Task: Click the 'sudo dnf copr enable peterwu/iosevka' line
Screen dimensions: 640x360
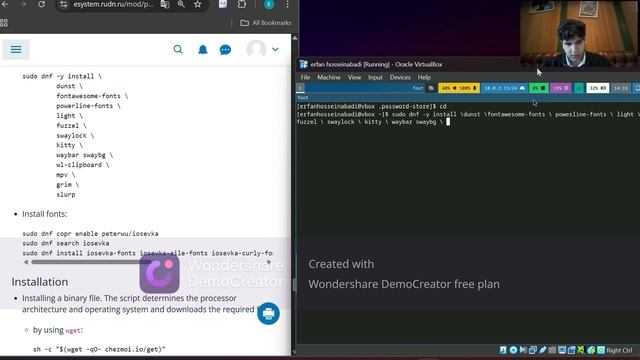Action: [90, 233]
